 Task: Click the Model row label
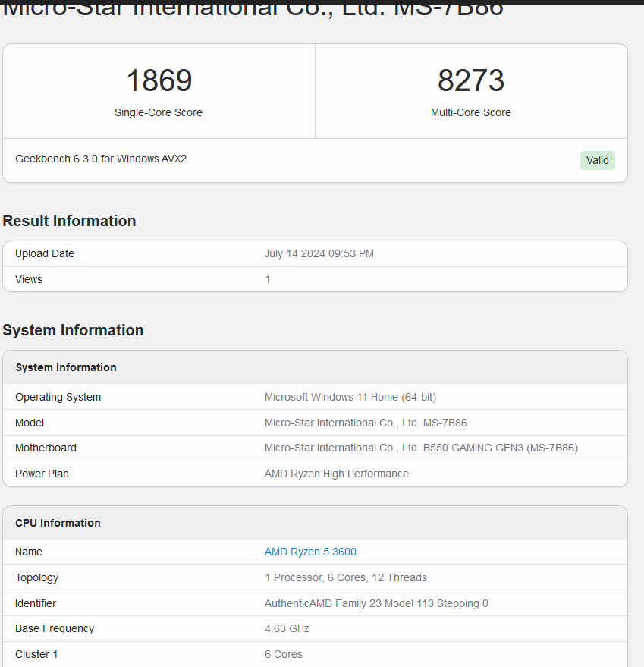pyautogui.click(x=30, y=423)
